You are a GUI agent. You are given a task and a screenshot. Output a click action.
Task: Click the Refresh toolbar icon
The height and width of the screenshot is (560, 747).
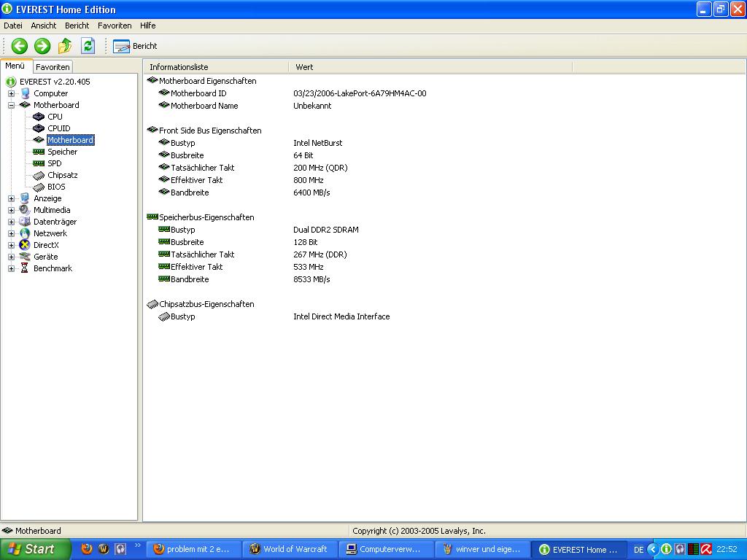[88, 46]
